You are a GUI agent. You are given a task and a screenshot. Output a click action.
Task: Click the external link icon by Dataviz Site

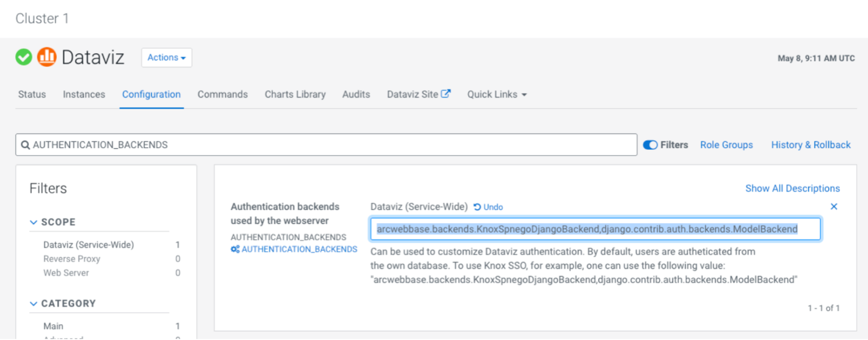(x=446, y=93)
